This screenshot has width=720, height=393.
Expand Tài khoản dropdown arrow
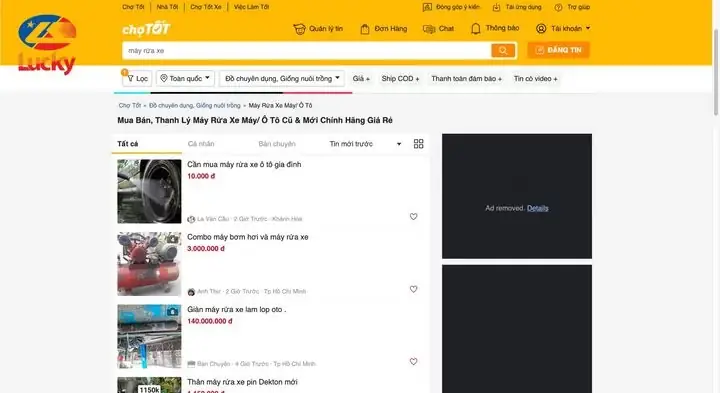[588, 28]
